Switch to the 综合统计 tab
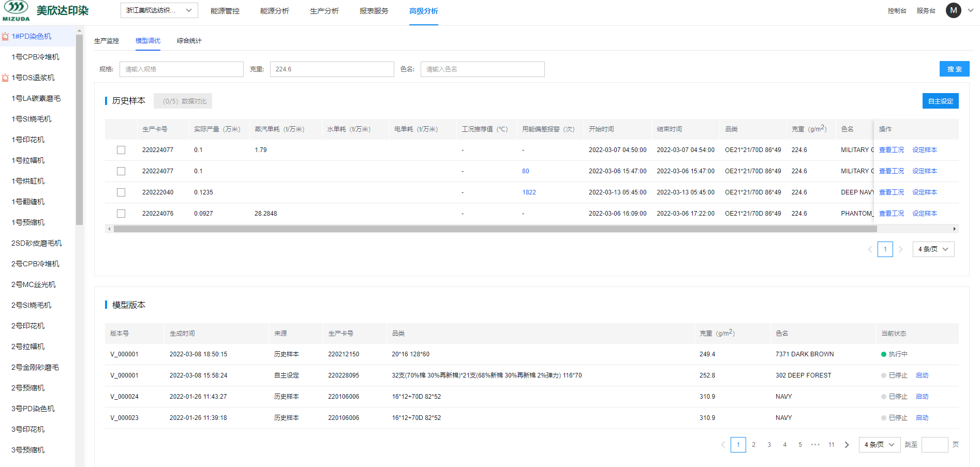 pos(189,41)
